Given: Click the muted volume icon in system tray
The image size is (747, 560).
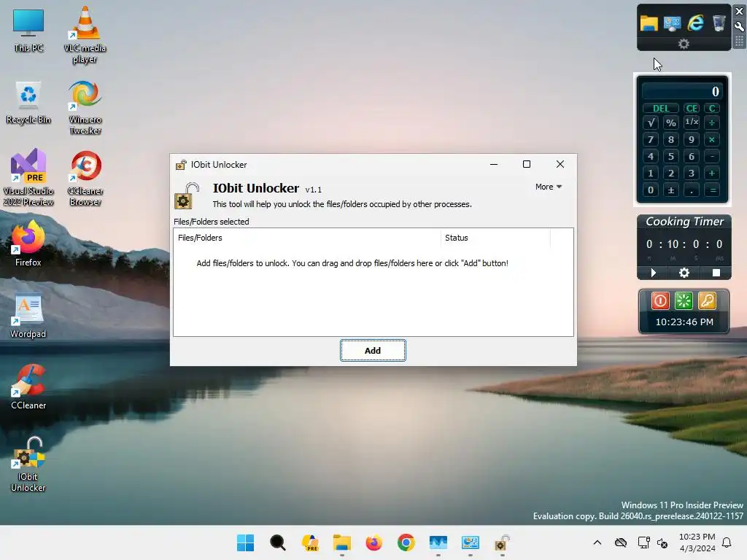Looking at the screenshot, I should pos(662,542).
